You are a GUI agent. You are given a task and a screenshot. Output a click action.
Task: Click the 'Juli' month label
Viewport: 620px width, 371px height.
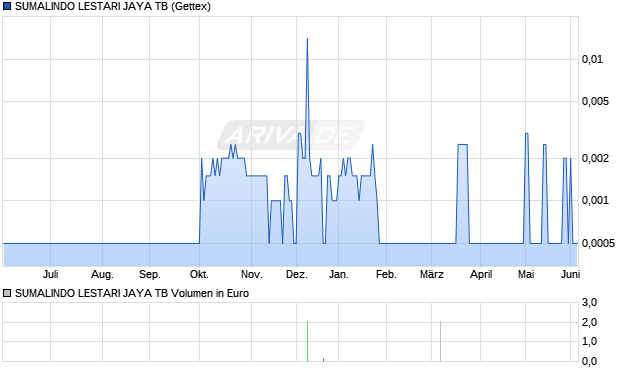[x=51, y=274]
